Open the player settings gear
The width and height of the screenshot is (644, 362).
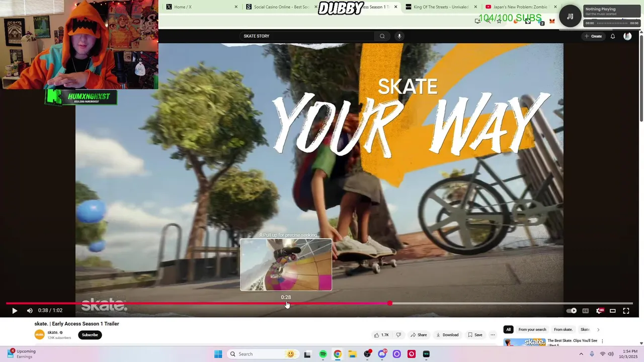[x=599, y=311]
